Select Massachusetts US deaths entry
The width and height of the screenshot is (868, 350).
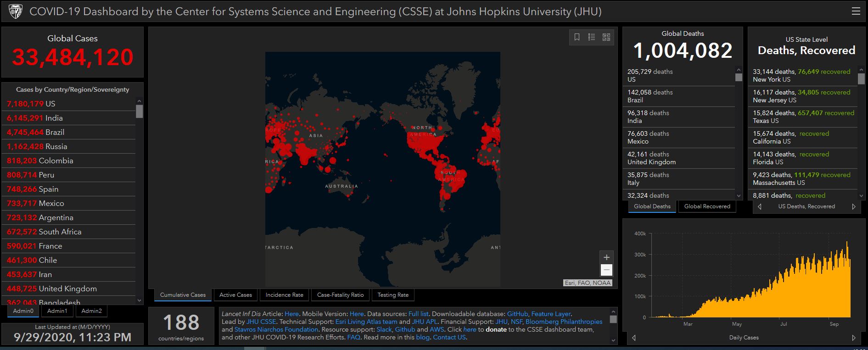click(x=804, y=179)
